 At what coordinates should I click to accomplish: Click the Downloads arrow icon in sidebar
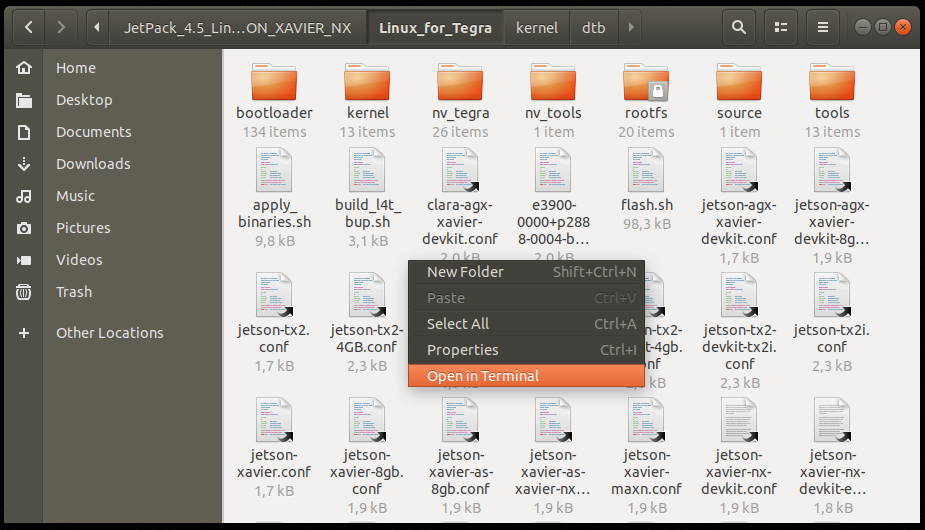pos(24,164)
